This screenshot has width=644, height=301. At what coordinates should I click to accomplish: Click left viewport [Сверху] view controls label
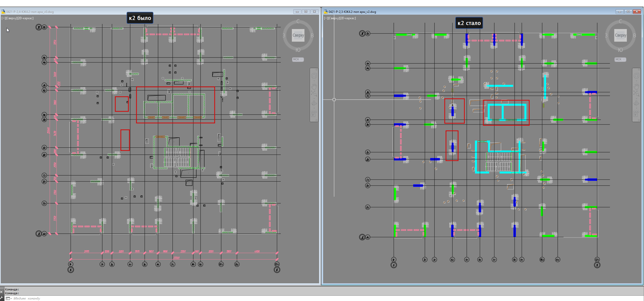(11, 18)
